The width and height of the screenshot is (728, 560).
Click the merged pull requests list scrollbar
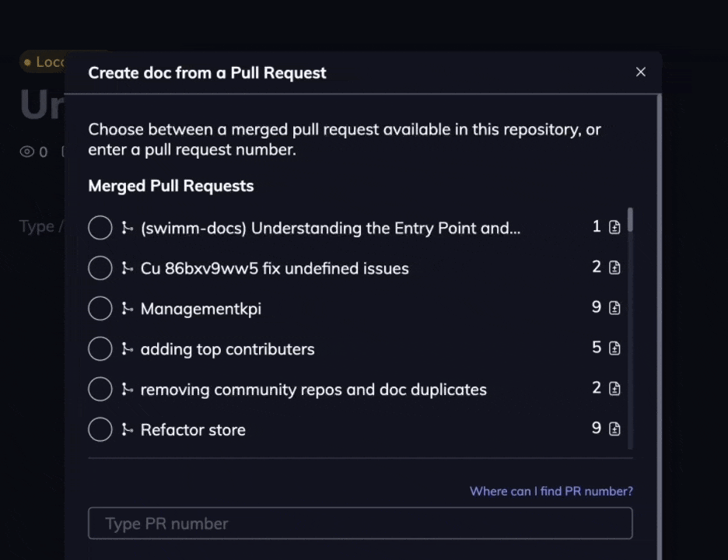click(630, 220)
